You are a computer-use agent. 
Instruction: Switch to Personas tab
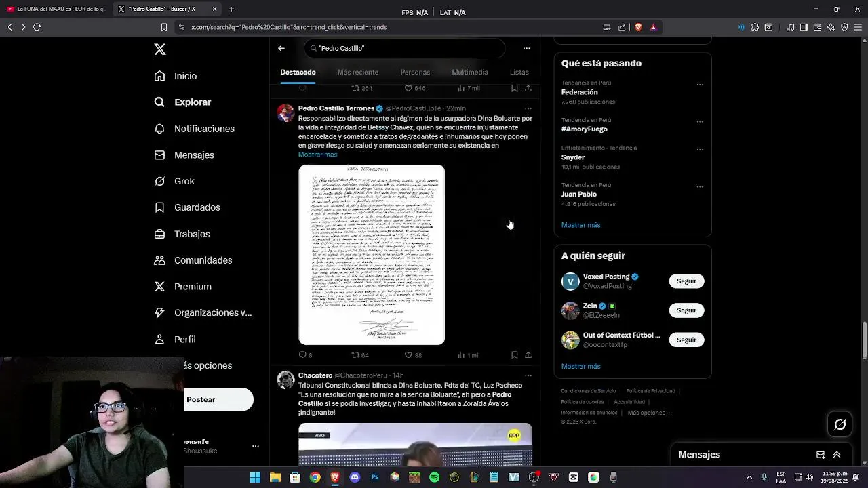tap(415, 72)
